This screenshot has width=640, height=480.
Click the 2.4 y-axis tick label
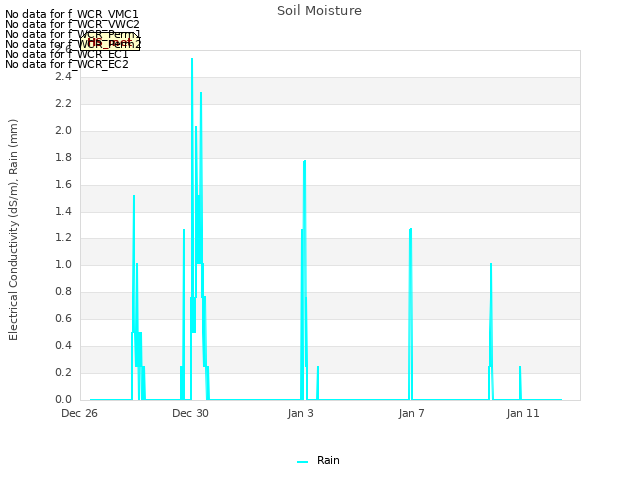(x=63, y=77)
